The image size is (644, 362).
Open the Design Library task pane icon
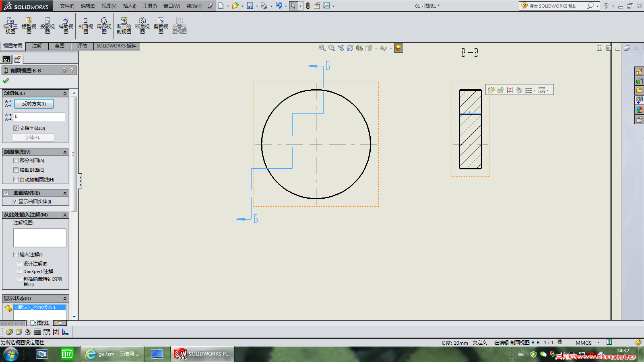click(639, 81)
